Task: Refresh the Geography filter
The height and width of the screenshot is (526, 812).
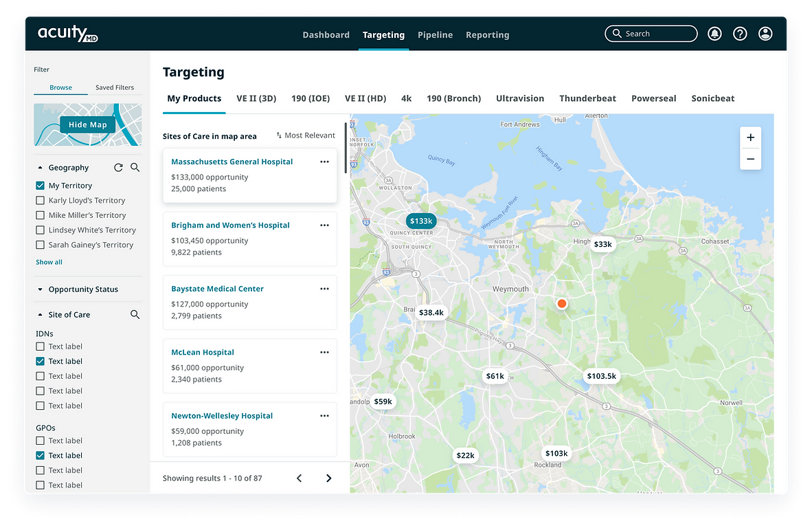Action: point(117,167)
